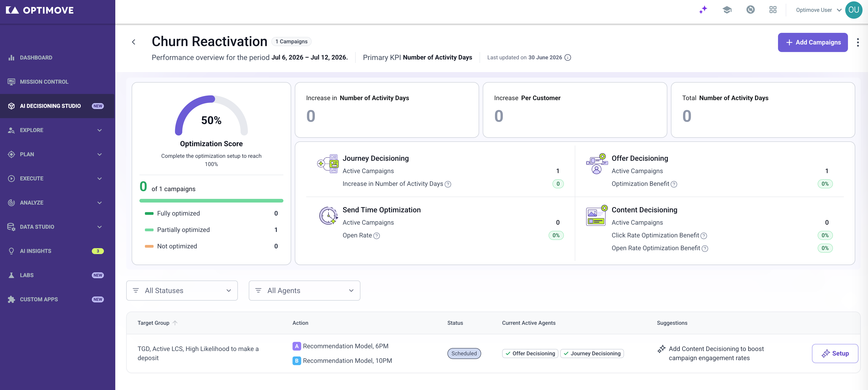Click help icon next to Optimization Benefit
This screenshot has height=390, width=868.
click(x=674, y=184)
